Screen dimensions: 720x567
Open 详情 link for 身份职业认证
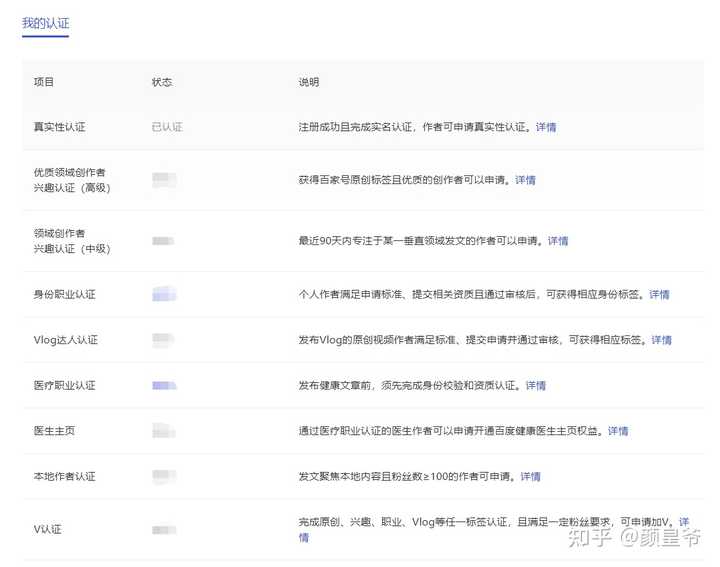pyautogui.click(x=659, y=294)
